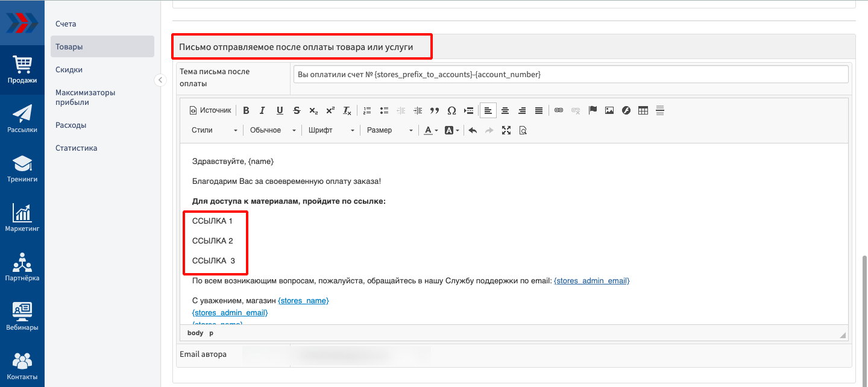
Task: Click {stores_admin_email} link after support text
Action: 591,281
